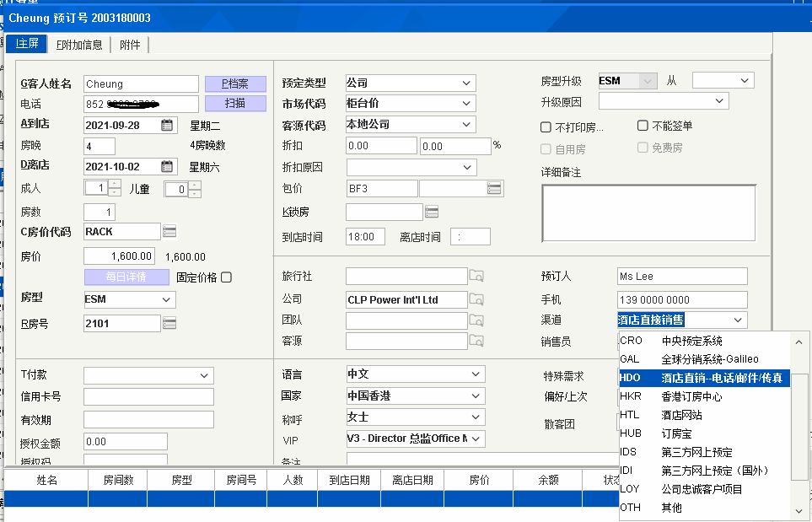Click the 档案 profile button
Screen dimensions: 812x522
click(235, 83)
